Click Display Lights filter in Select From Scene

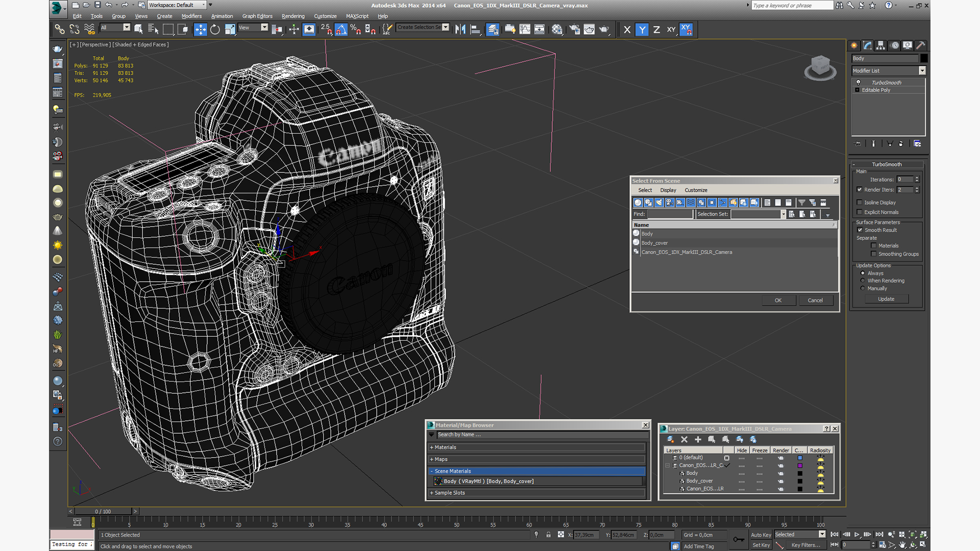coord(659,203)
